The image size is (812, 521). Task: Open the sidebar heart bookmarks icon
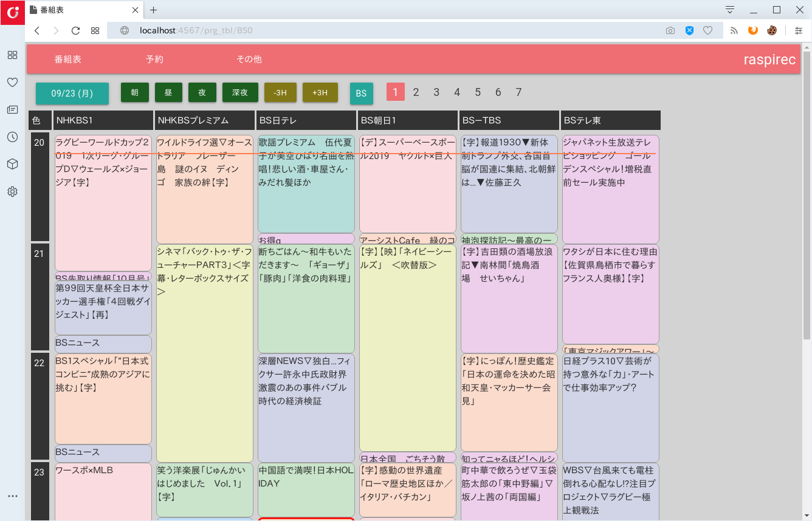pyautogui.click(x=12, y=83)
